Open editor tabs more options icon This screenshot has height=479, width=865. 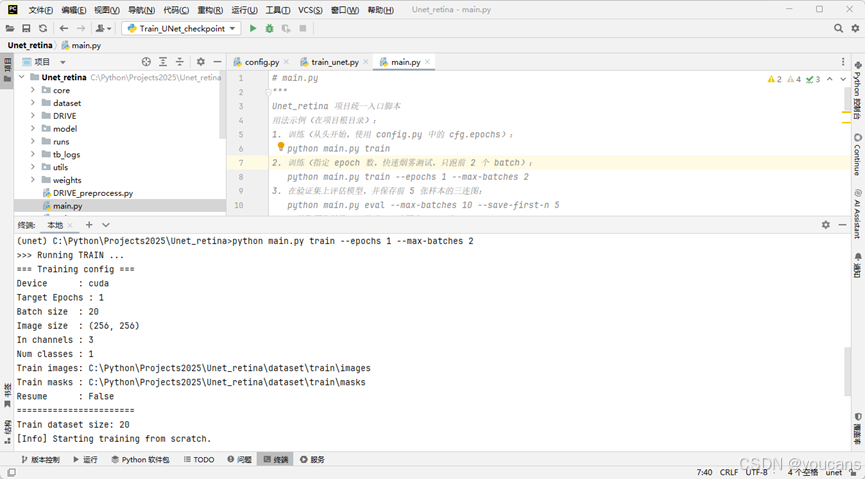pos(843,62)
